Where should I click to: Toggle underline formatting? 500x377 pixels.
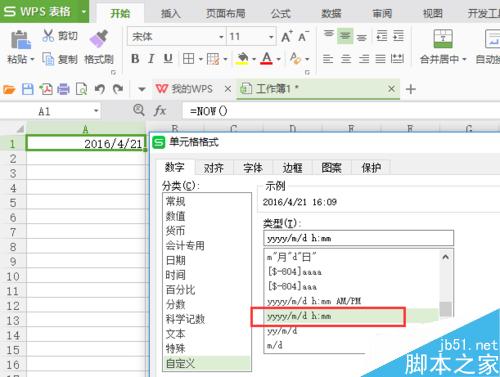coord(168,59)
